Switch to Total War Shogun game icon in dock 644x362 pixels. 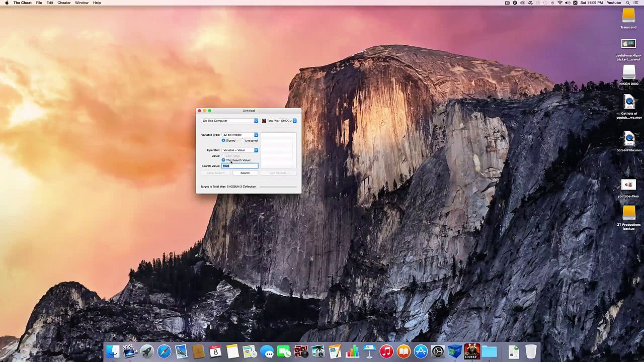(472, 351)
